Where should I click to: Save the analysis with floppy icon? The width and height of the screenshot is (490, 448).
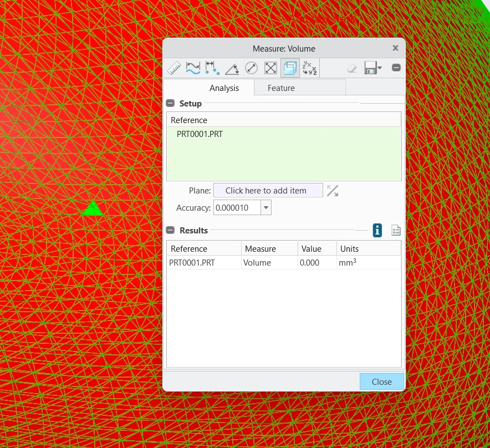pyautogui.click(x=370, y=68)
